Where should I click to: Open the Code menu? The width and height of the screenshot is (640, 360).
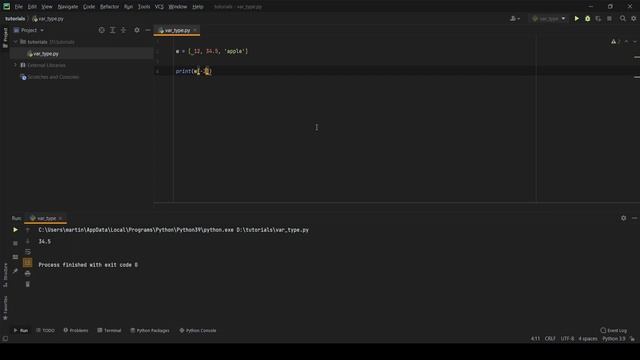point(89,7)
